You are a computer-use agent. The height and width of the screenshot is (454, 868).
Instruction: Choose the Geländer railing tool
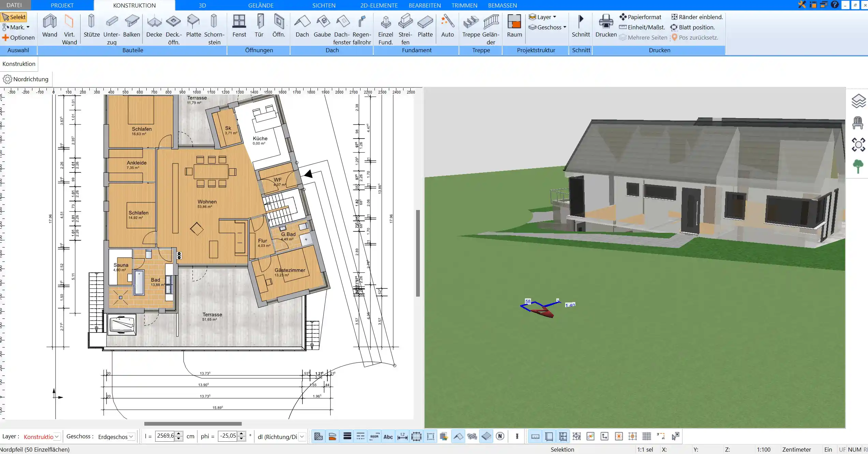point(491,29)
